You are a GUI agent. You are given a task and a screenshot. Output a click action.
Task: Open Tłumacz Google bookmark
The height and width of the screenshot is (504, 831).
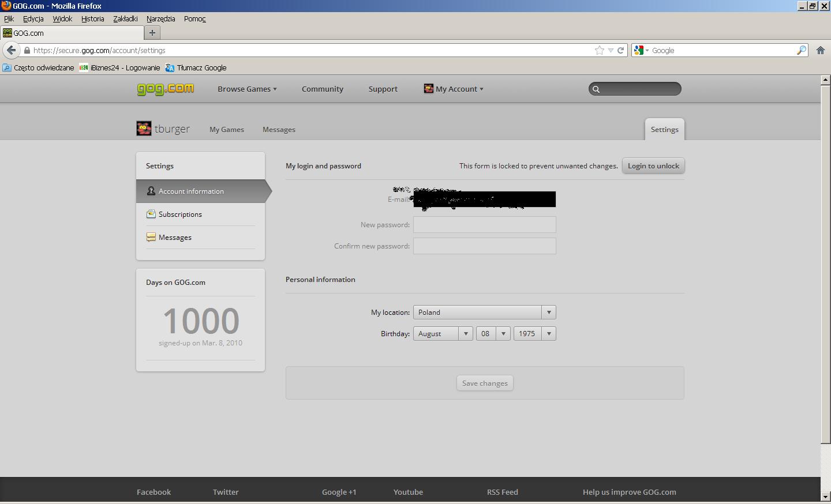[x=196, y=67]
